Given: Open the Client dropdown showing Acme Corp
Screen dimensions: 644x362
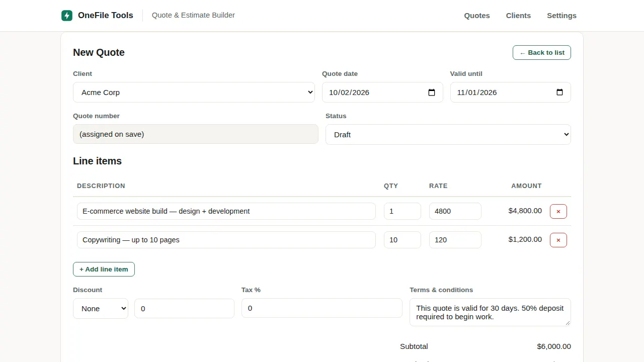Looking at the screenshot, I should (x=194, y=93).
